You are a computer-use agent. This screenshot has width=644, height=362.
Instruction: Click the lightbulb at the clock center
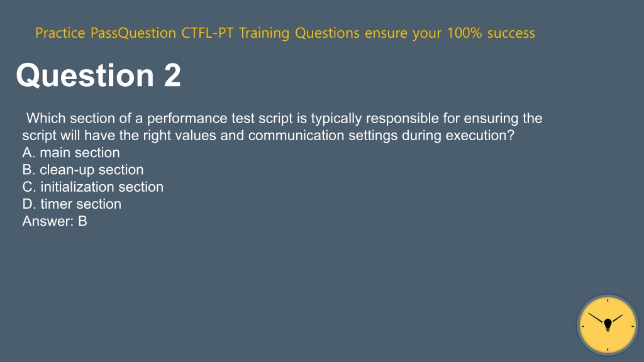tap(608, 325)
